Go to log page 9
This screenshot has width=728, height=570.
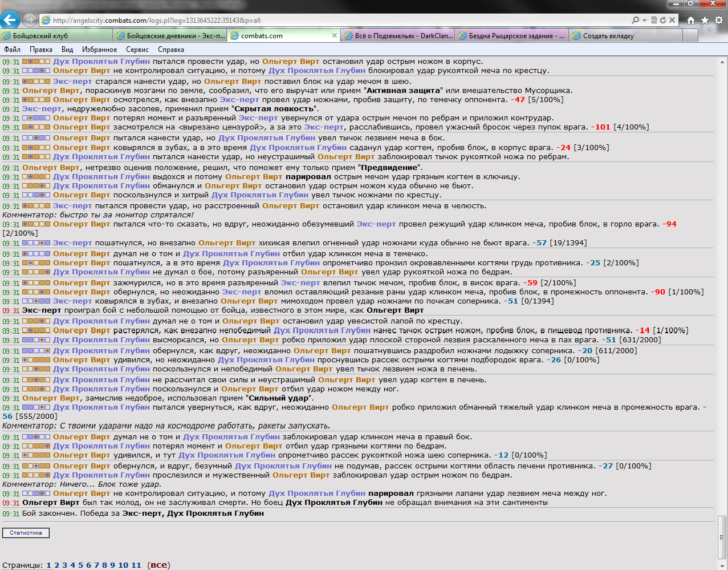tap(112, 565)
